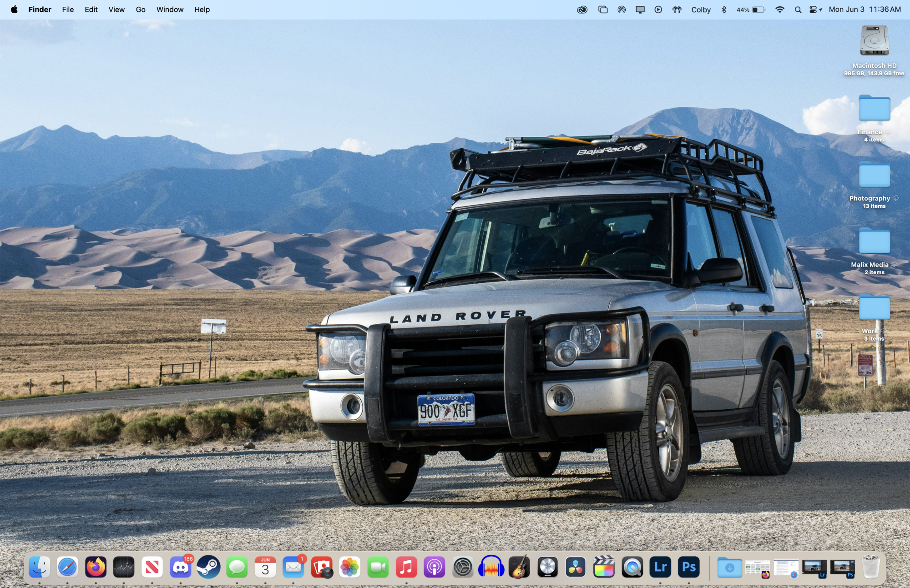910x588 pixels.
Task: Launch FaceTime from the Dock
Action: [378, 567]
